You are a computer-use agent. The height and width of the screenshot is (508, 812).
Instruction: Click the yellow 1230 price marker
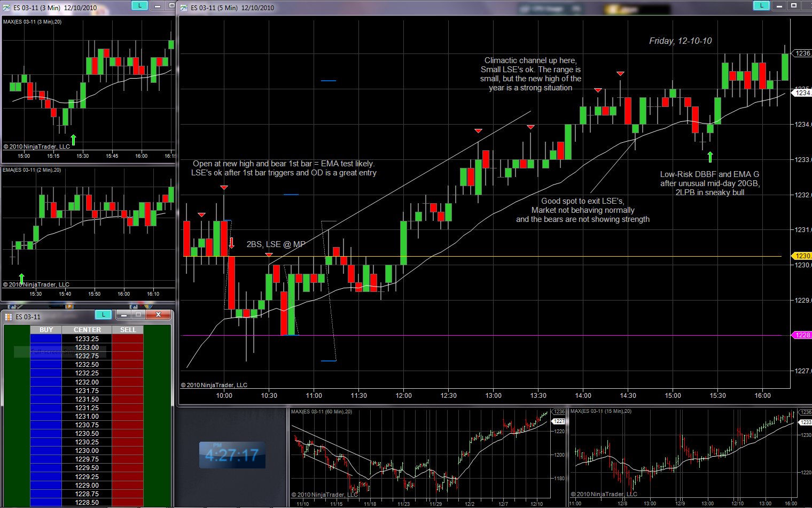pos(802,256)
